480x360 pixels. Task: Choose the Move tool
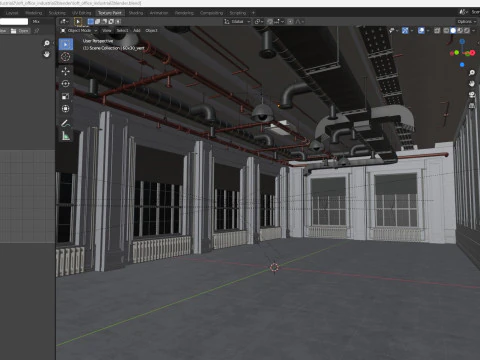(x=66, y=71)
